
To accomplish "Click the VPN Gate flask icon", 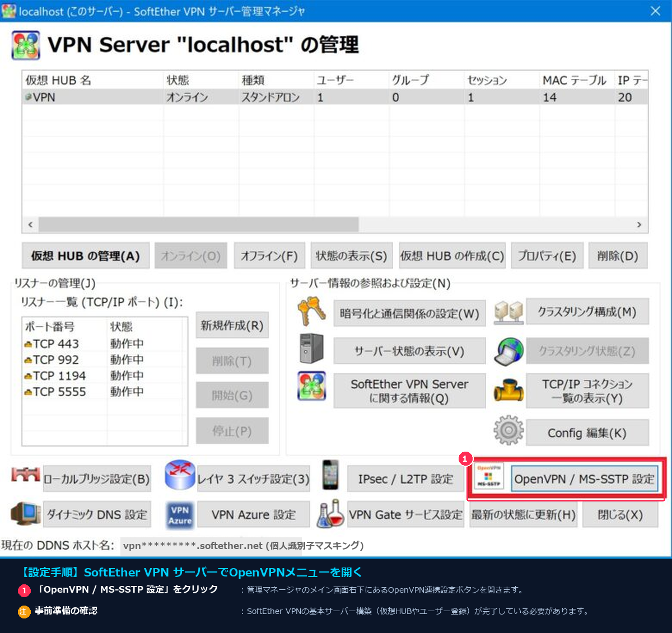I will coord(330,513).
